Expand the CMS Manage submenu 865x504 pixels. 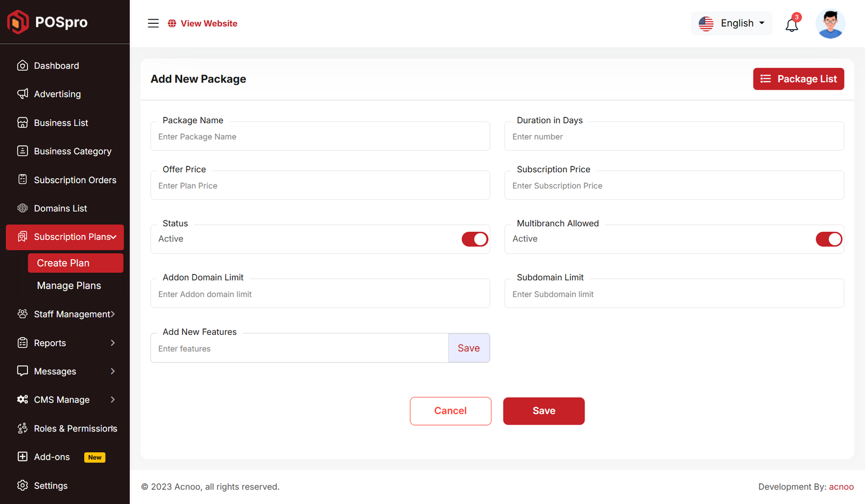pyautogui.click(x=65, y=400)
